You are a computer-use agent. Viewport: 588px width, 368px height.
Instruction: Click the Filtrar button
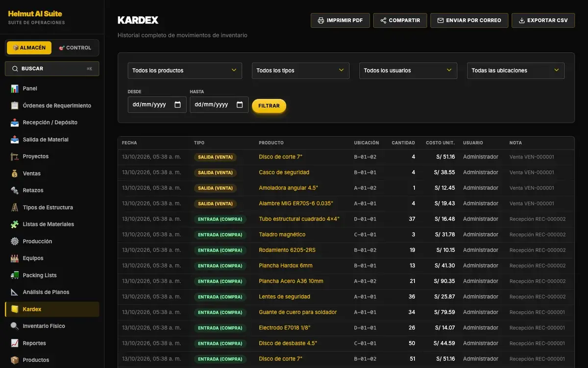coord(269,106)
